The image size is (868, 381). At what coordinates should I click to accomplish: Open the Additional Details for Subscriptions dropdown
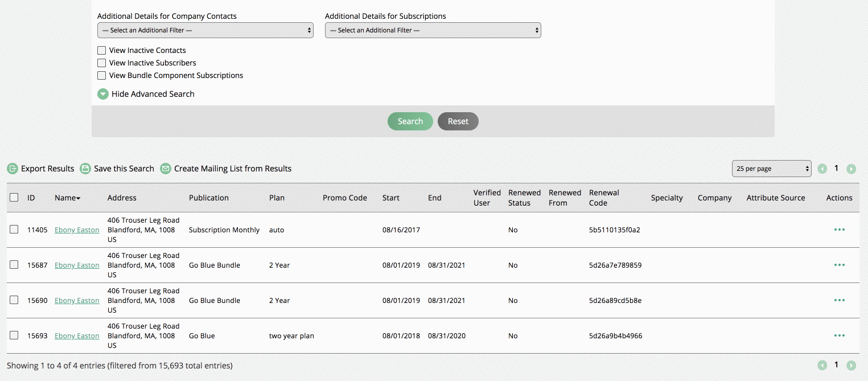432,30
